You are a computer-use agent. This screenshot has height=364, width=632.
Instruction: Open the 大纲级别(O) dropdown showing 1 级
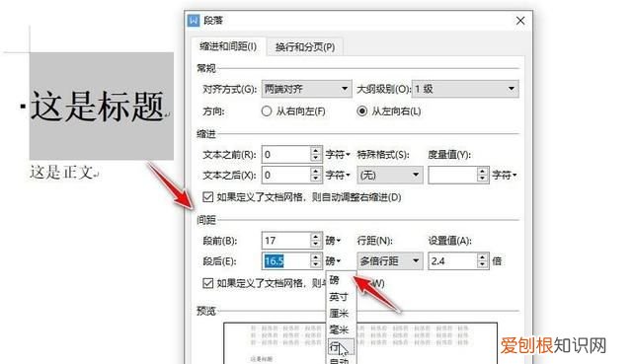[x=465, y=89]
